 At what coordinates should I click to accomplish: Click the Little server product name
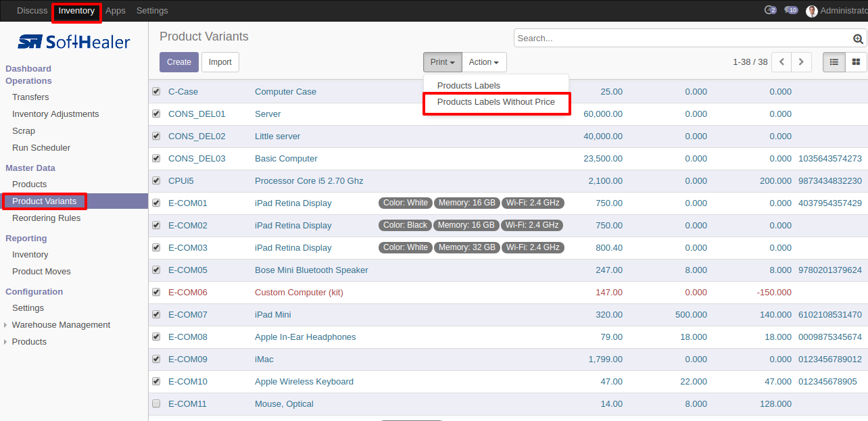(277, 137)
